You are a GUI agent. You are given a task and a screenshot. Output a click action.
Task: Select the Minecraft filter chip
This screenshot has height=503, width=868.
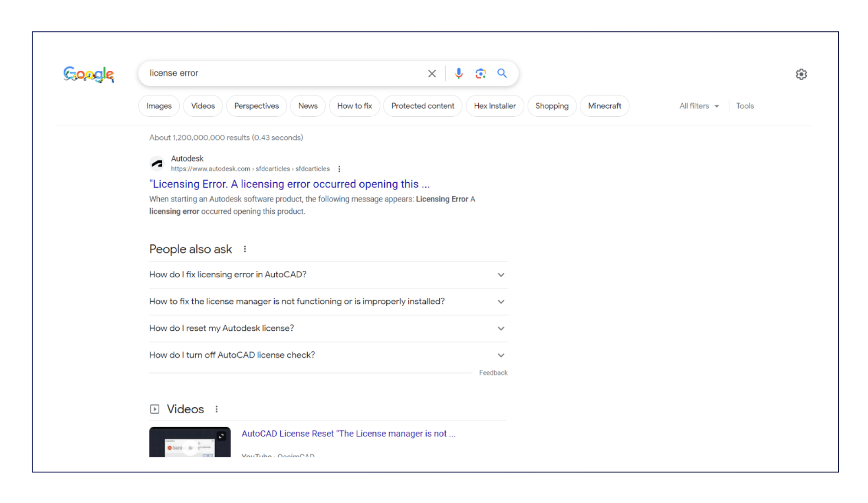604,105
